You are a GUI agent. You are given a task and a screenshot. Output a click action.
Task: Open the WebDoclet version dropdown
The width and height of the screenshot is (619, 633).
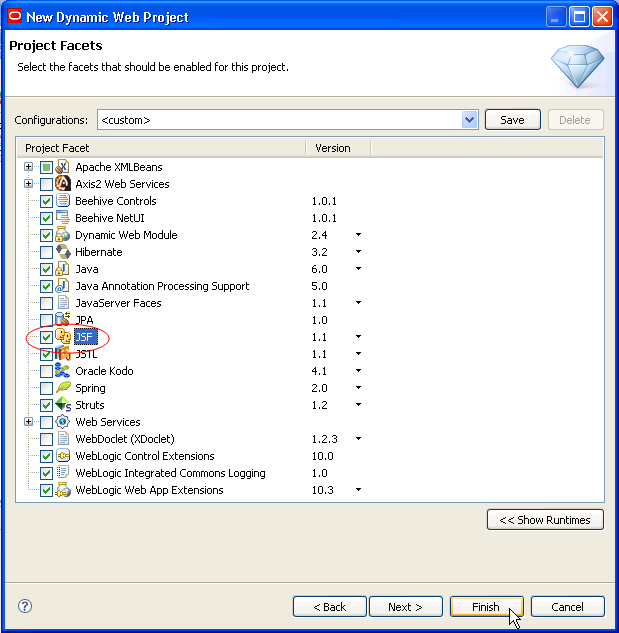pos(358,438)
